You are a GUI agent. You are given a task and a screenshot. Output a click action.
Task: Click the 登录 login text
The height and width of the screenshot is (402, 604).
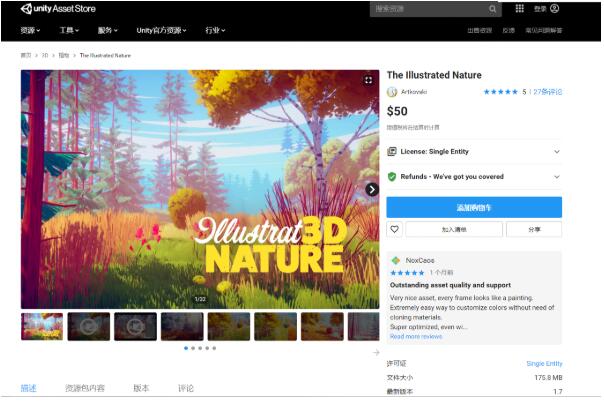[x=540, y=9]
